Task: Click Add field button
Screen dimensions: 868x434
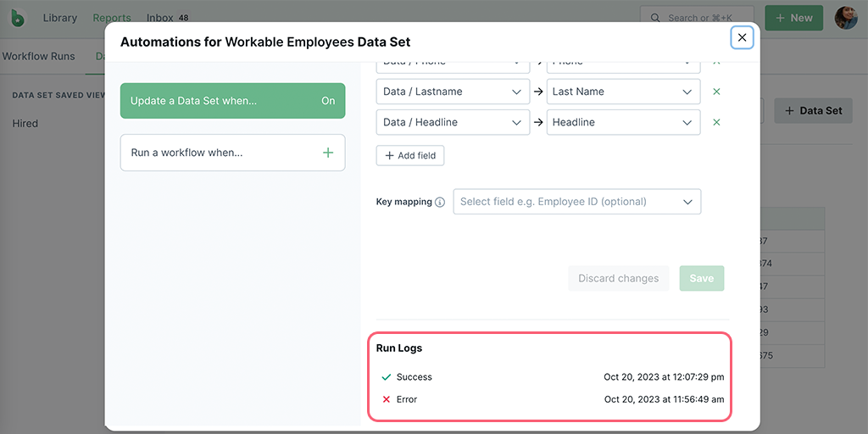Action: coord(410,156)
